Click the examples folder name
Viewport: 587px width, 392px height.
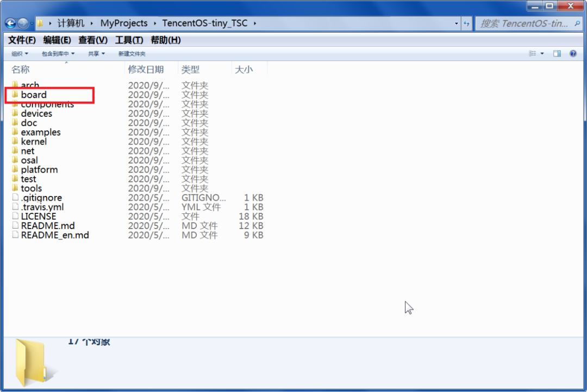click(x=40, y=132)
